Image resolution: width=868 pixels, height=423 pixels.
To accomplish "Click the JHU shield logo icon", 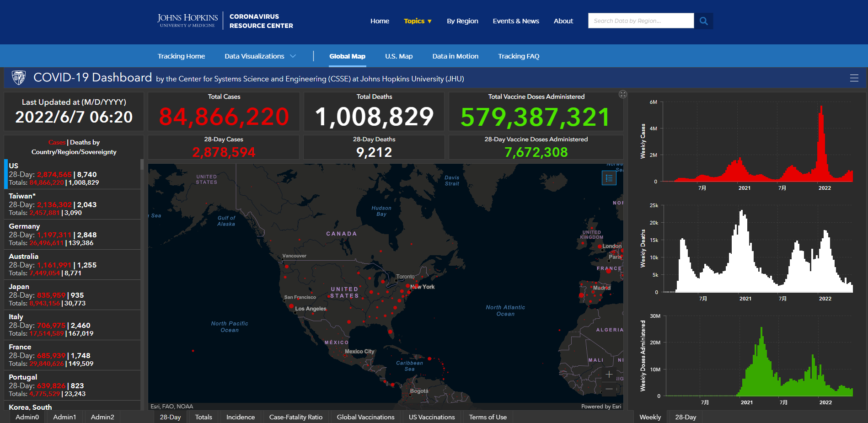I will [19, 78].
